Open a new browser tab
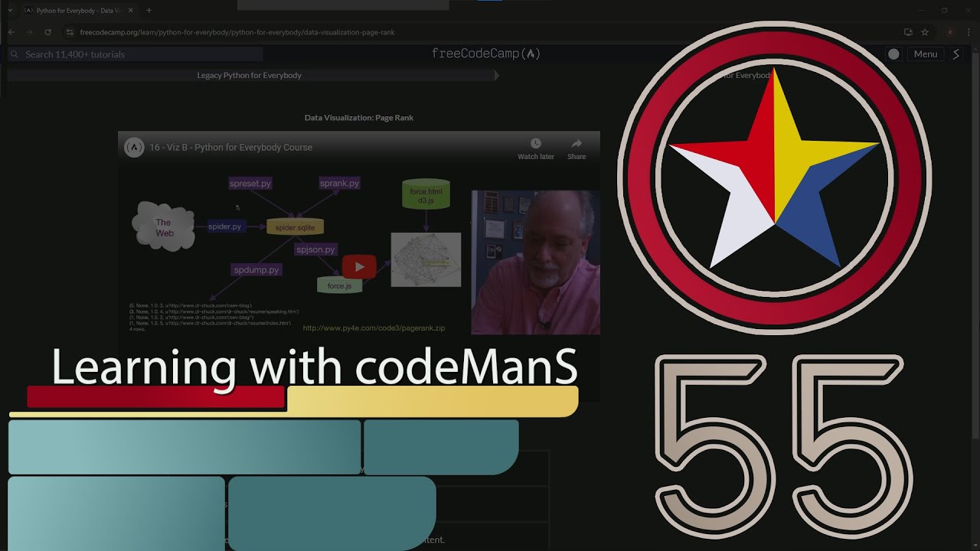Viewport: 980px width, 551px height. 149,11
